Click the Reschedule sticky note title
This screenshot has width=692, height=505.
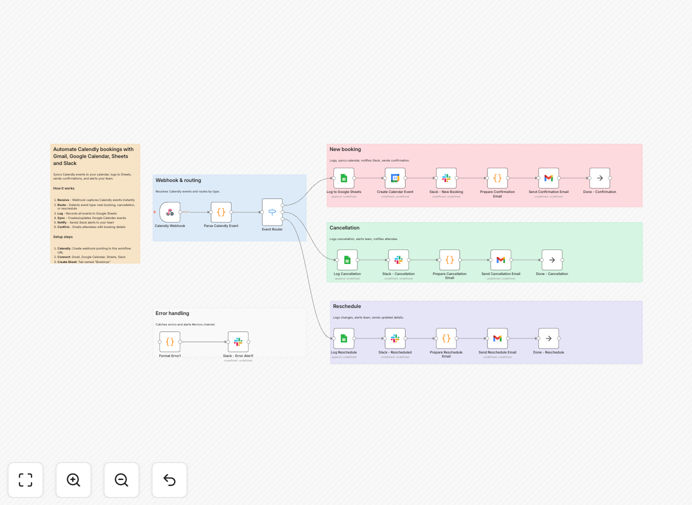point(347,306)
